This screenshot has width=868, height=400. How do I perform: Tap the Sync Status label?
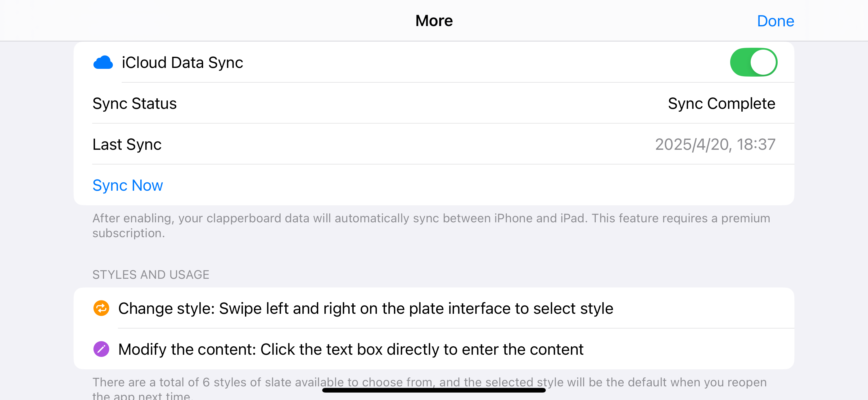(134, 103)
